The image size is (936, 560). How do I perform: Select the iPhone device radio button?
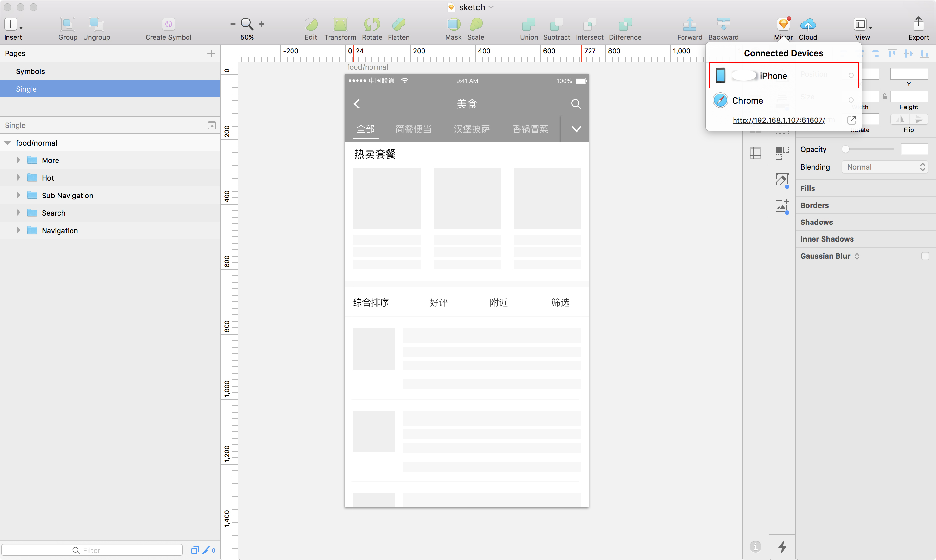851,75
